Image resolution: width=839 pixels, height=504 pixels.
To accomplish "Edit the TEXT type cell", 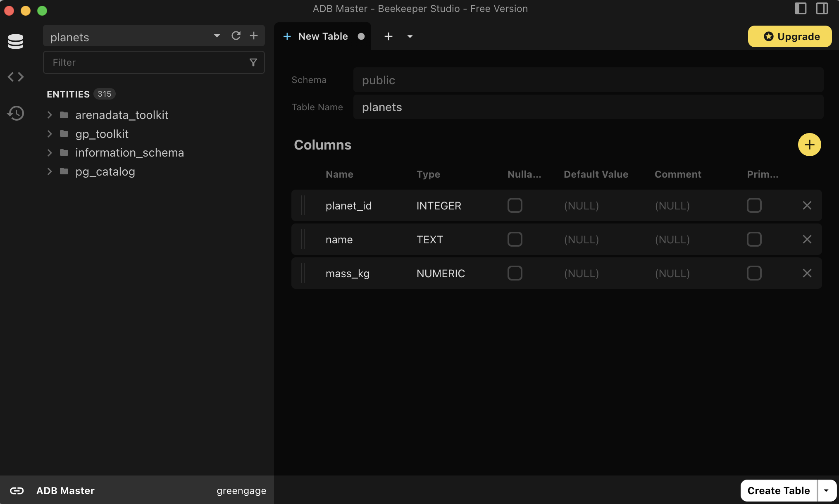I will tap(430, 239).
